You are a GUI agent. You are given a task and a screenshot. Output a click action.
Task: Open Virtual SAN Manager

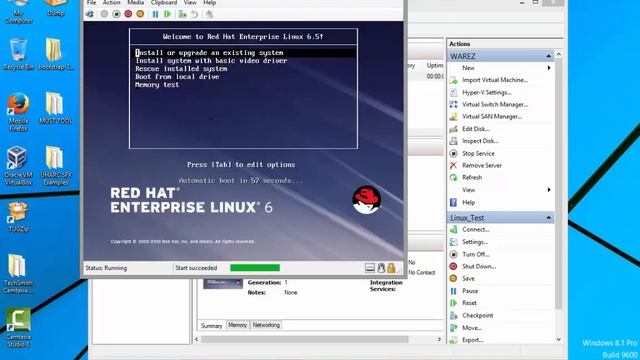pos(492,117)
